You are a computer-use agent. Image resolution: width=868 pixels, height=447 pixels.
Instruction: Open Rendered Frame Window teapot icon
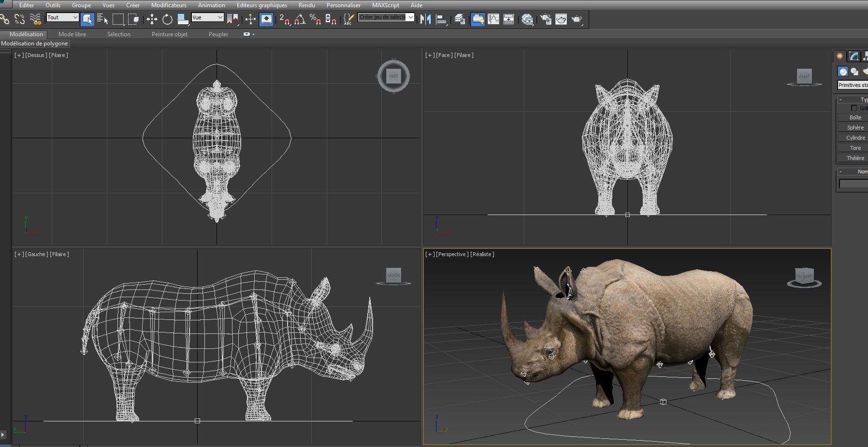pyautogui.click(x=561, y=19)
